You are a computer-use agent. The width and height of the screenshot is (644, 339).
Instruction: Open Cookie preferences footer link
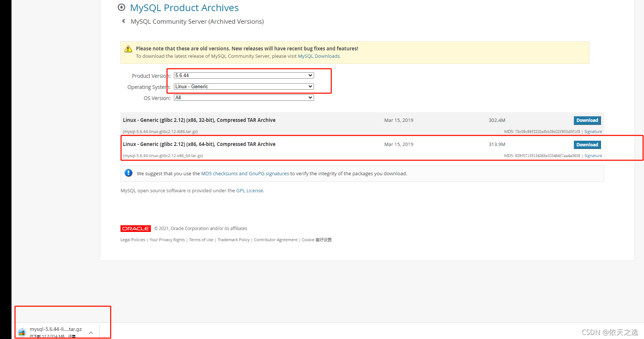click(x=317, y=240)
